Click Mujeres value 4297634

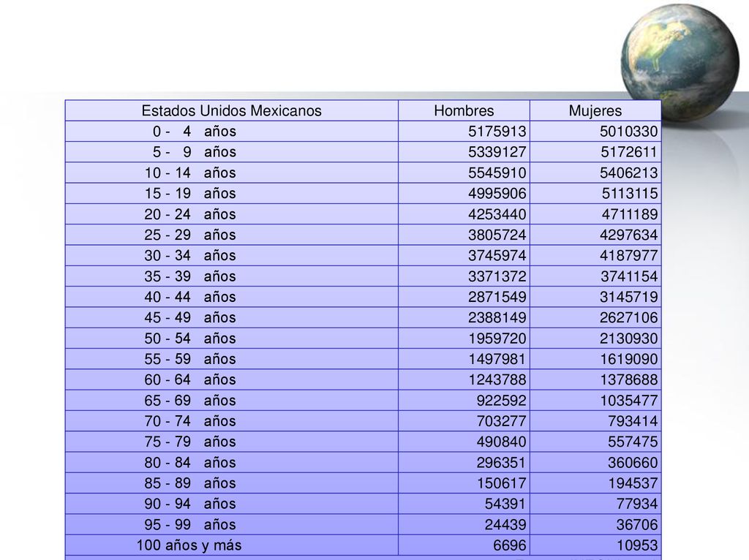tap(628, 235)
